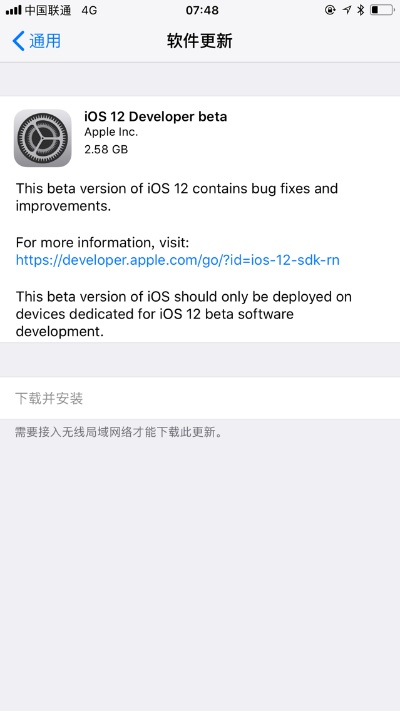Tap the 07:48 clock in status bar
This screenshot has width=400, height=711.
tap(202, 10)
